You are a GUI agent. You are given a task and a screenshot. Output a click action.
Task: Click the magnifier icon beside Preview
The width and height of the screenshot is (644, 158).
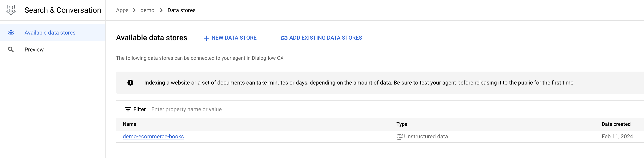(x=11, y=50)
